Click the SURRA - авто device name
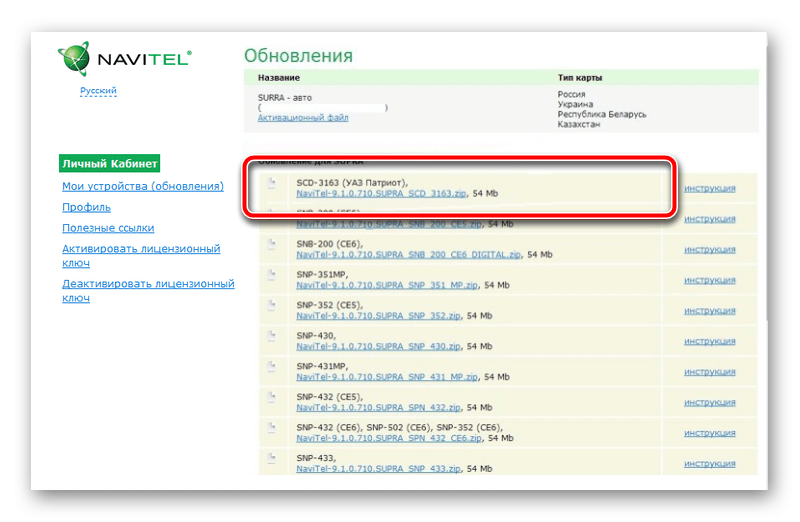Screen dimensions: 800x522 coord(285,97)
